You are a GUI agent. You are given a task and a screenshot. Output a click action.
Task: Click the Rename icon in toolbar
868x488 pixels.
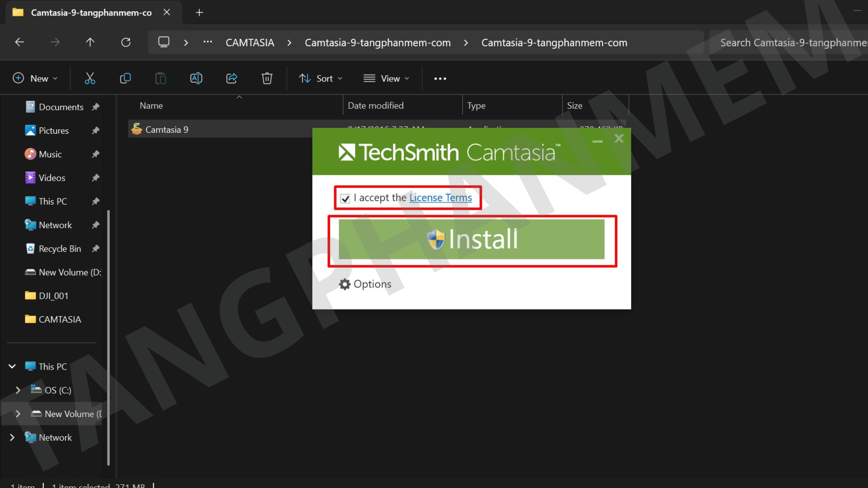pyautogui.click(x=196, y=79)
